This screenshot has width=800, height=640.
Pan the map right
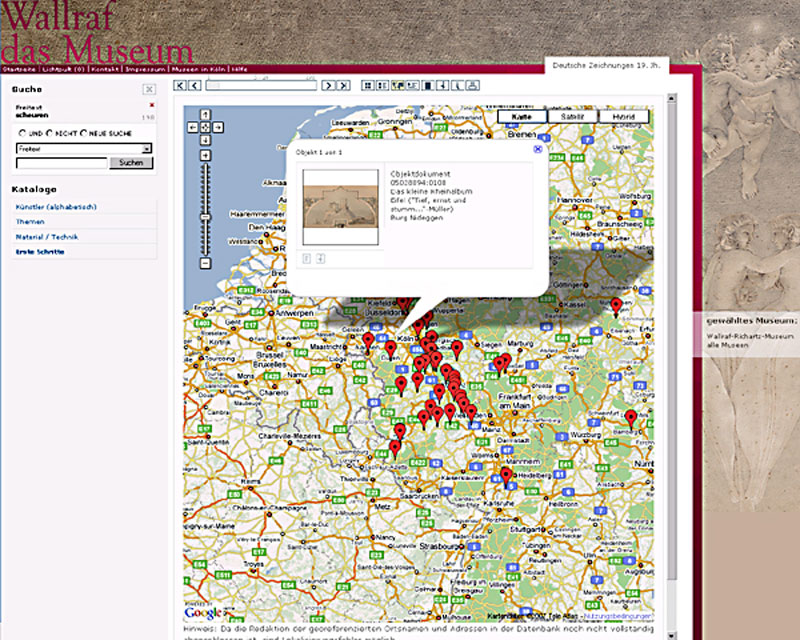[218, 127]
